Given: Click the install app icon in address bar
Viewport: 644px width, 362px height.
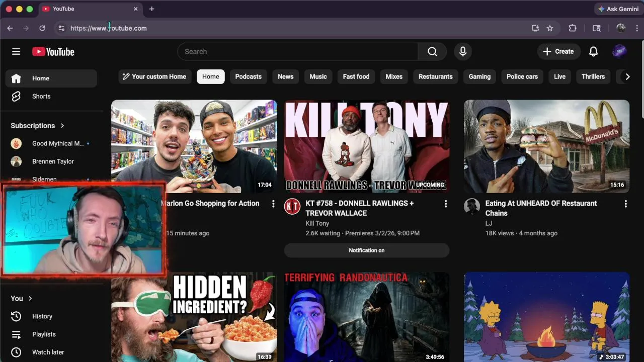Looking at the screenshot, I should click(x=535, y=28).
